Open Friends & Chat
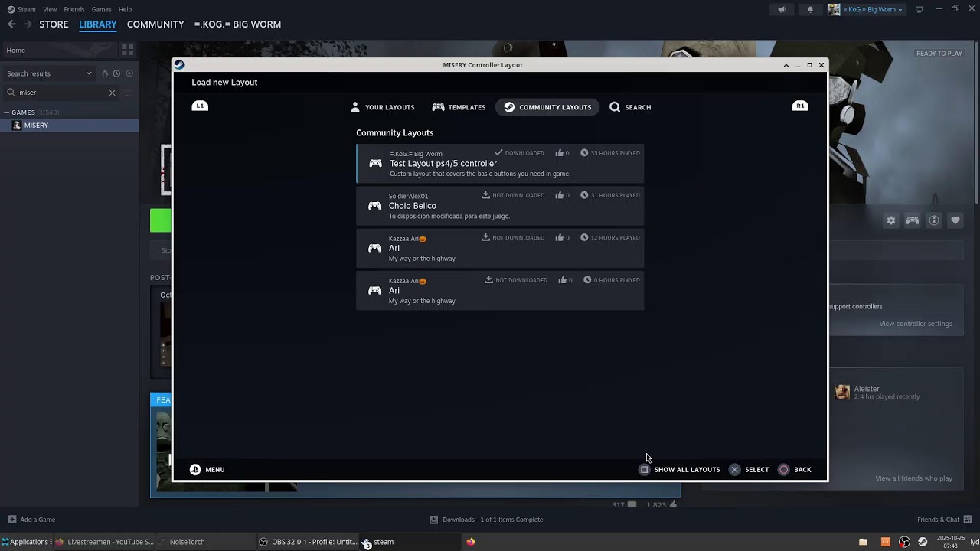Viewport: 980px width, 551px height. 944,520
